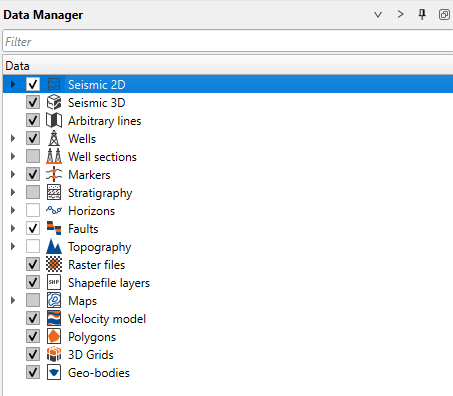Select the Velocity model label

[x=107, y=319]
